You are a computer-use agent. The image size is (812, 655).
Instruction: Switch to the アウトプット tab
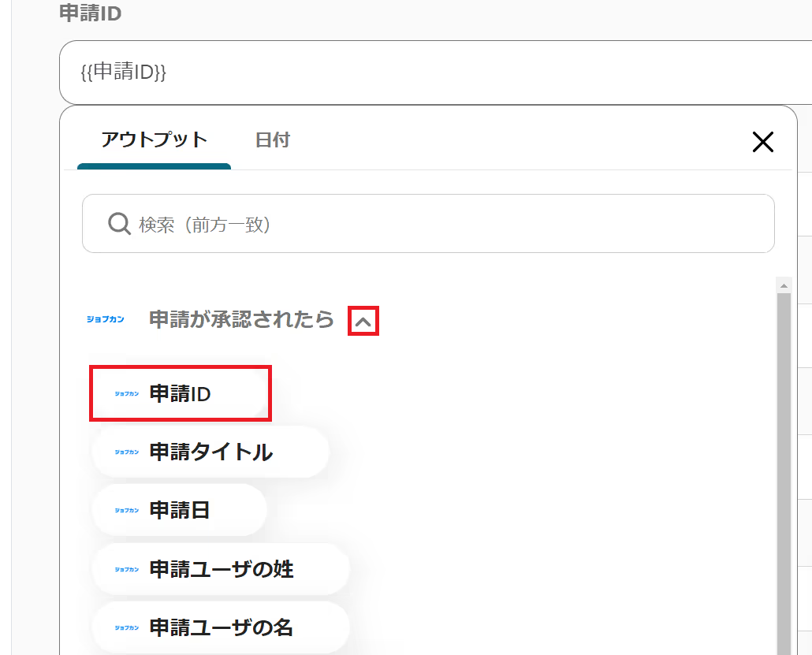pos(154,140)
